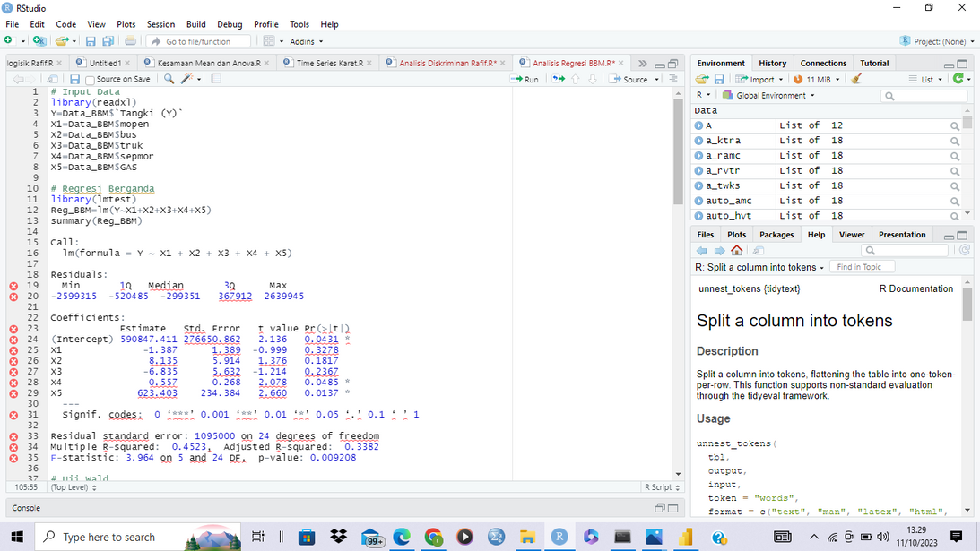Click the Help home icon
Screen dimensions: 980x551
(736, 250)
